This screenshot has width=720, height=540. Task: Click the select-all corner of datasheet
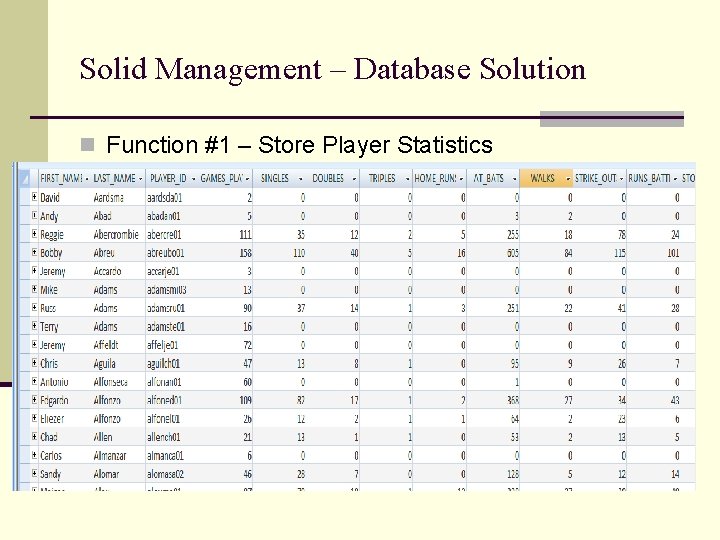coord(25,178)
